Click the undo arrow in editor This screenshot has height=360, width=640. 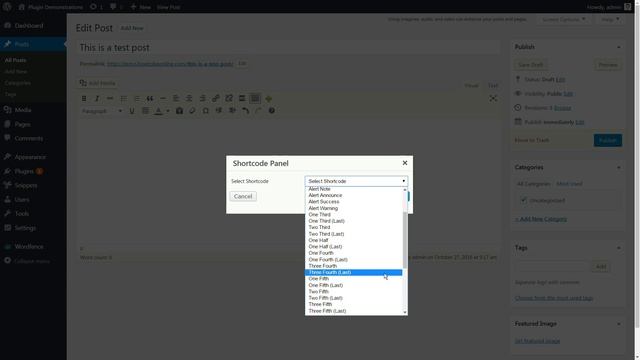[245, 111]
